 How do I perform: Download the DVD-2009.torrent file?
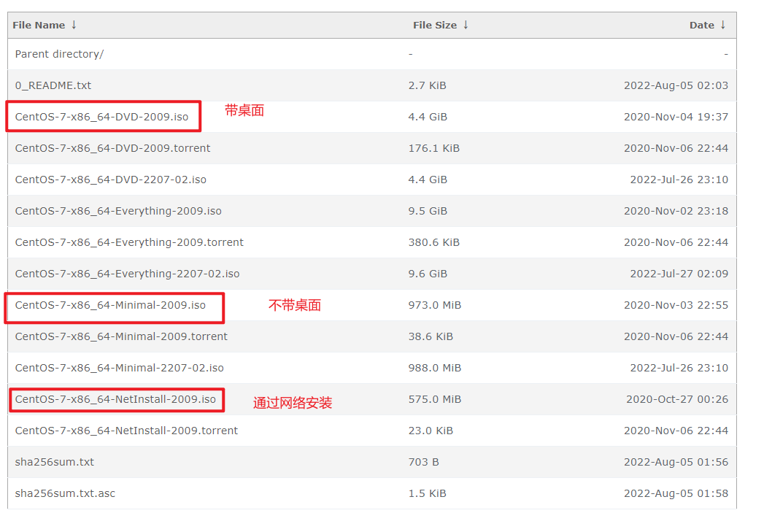pyautogui.click(x=112, y=148)
